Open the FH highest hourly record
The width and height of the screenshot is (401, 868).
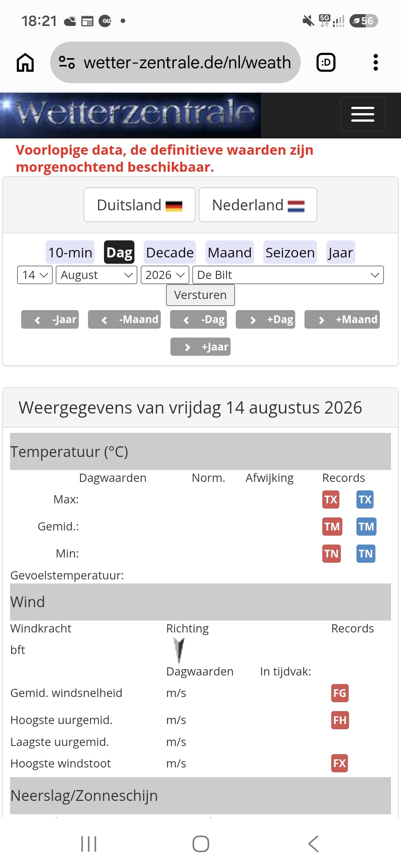tap(340, 720)
